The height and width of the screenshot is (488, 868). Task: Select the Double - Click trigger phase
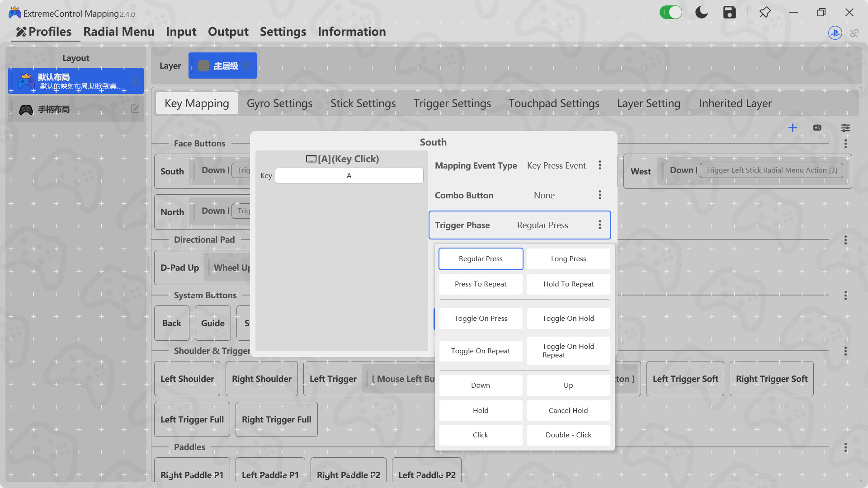(568, 435)
